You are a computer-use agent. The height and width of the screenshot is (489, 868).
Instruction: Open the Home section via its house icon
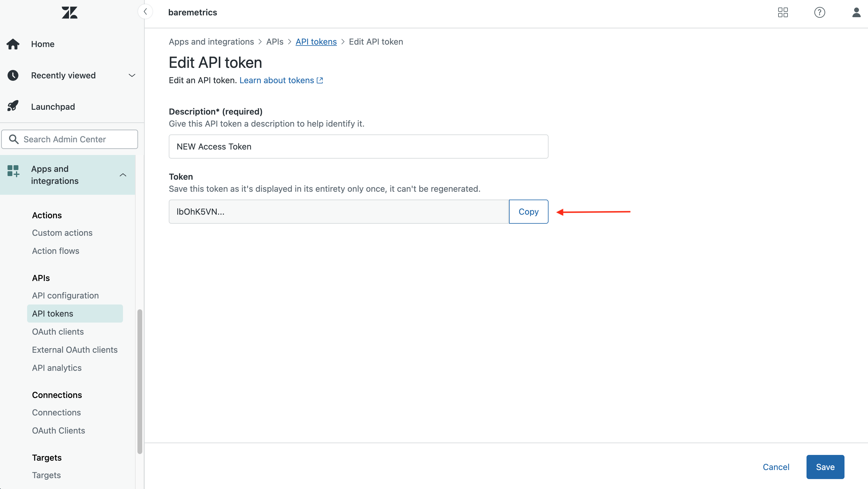pyautogui.click(x=13, y=44)
